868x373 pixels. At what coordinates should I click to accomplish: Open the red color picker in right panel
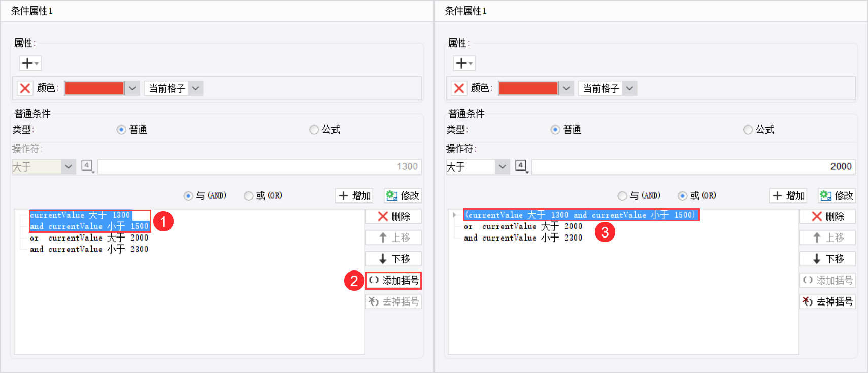click(528, 88)
